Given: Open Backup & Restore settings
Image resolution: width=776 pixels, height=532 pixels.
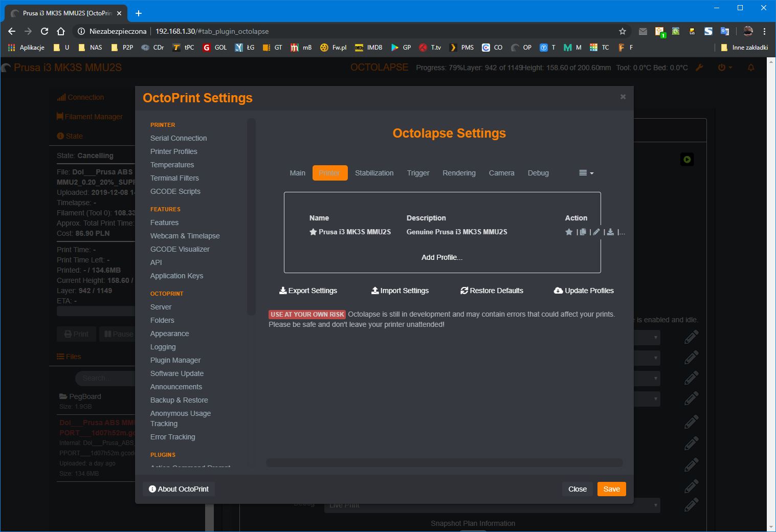Looking at the screenshot, I should pos(179,400).
